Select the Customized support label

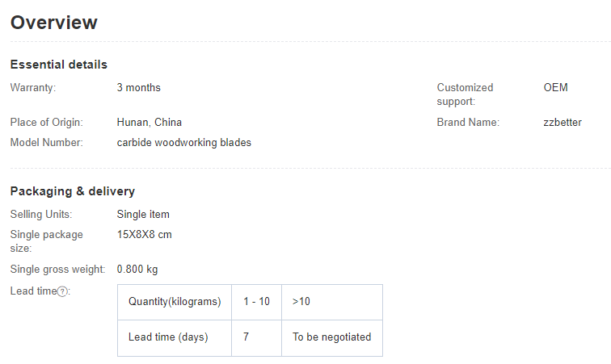(x=465, y=94)
